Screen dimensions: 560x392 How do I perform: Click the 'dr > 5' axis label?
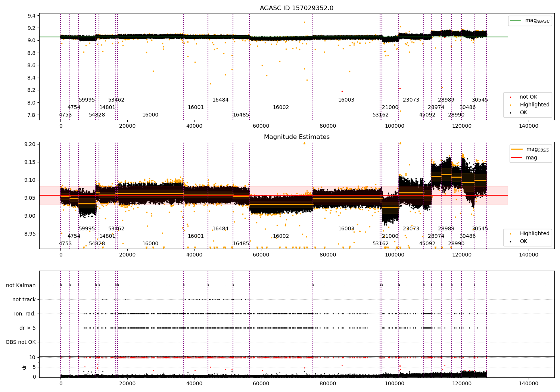(x=28, y=328)
